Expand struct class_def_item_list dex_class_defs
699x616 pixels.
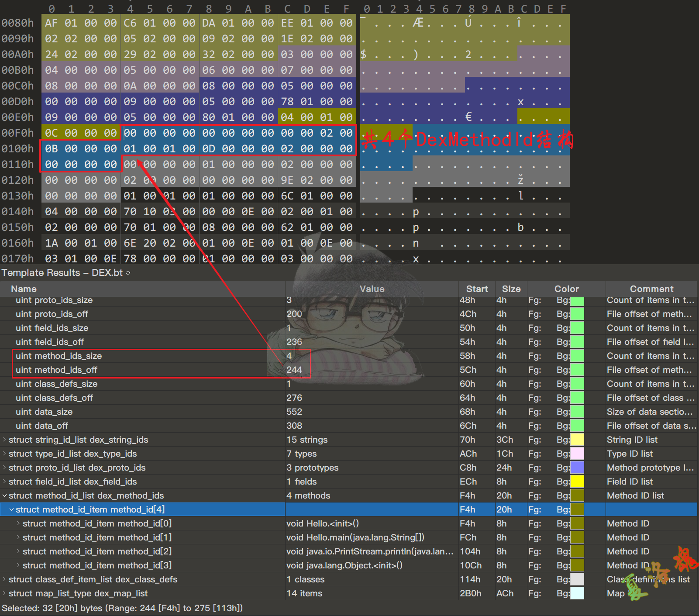click(4, 579)
